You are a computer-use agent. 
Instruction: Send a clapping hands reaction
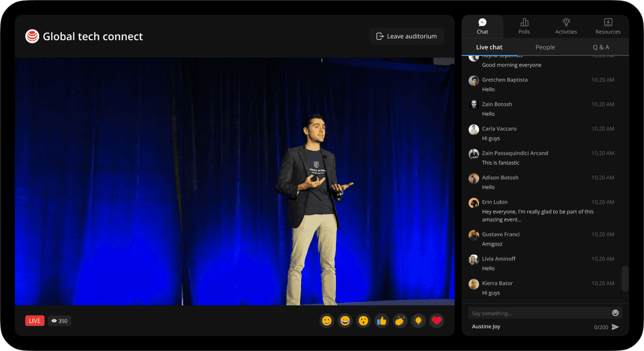(400, 321)
